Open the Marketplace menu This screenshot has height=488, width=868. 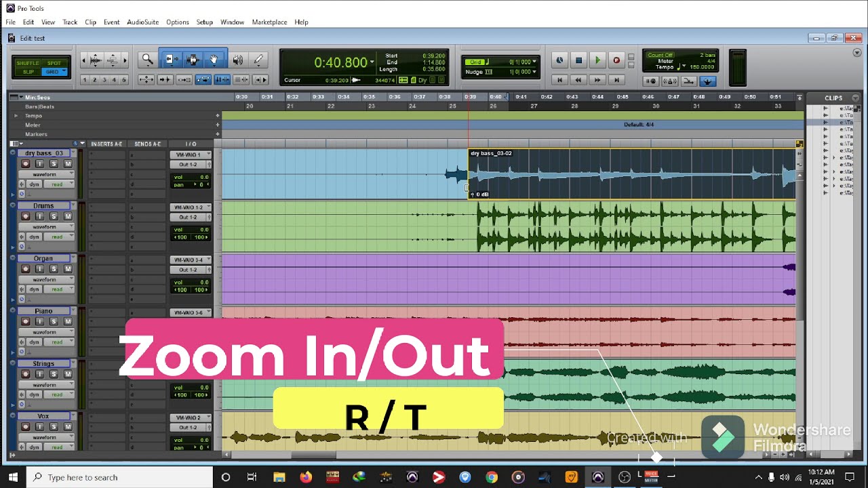click(x=269, y=22)
